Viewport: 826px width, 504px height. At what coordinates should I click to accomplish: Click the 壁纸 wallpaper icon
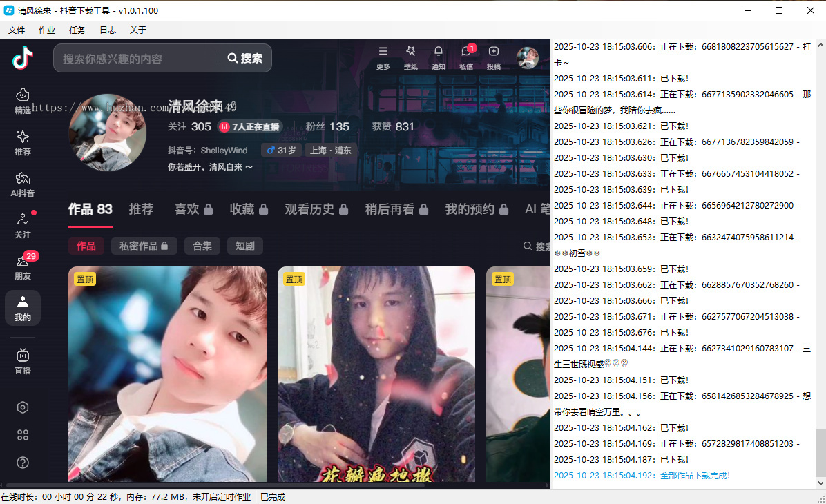[410, 57]
